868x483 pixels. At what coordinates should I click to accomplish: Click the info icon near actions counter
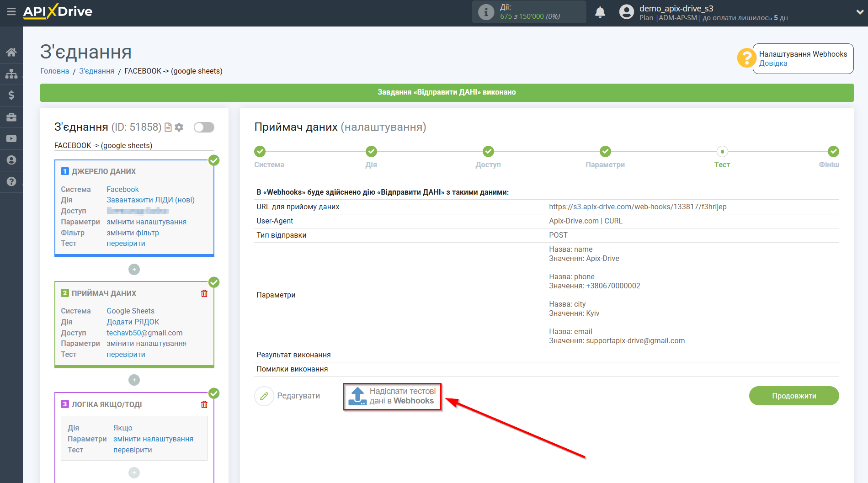(x=486, y=12)
